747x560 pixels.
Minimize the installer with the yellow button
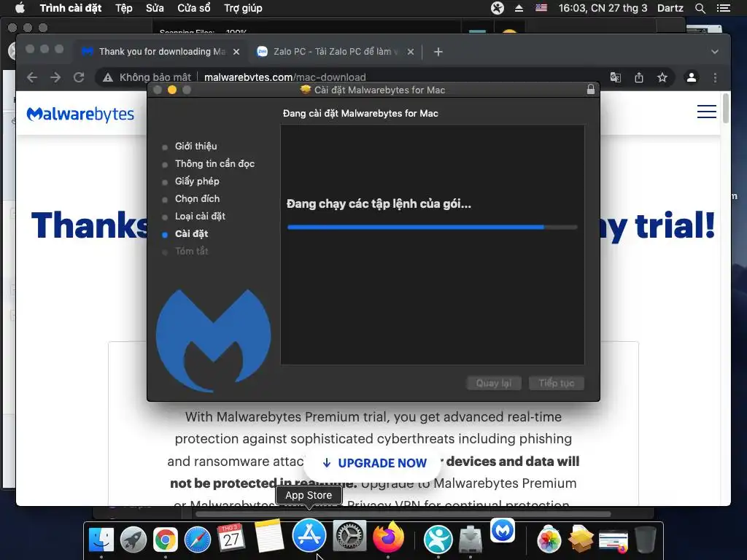pyautogui.click(x=172, y=90)
